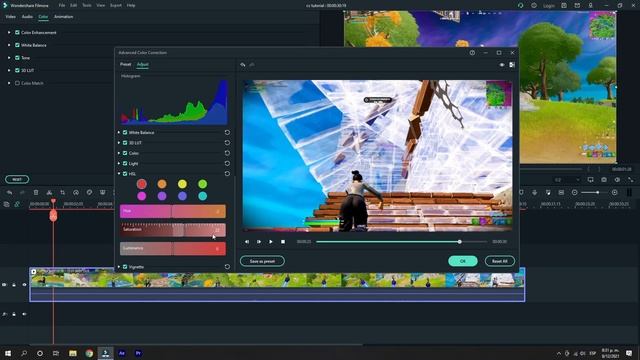Click the split scissors icon in the timeline toolbar
640x360 pixels.
pyautogui.click(x=49, y=192)
